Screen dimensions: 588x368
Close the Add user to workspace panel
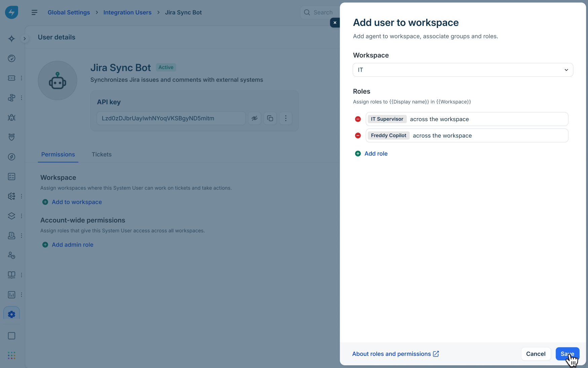[335, 23]
